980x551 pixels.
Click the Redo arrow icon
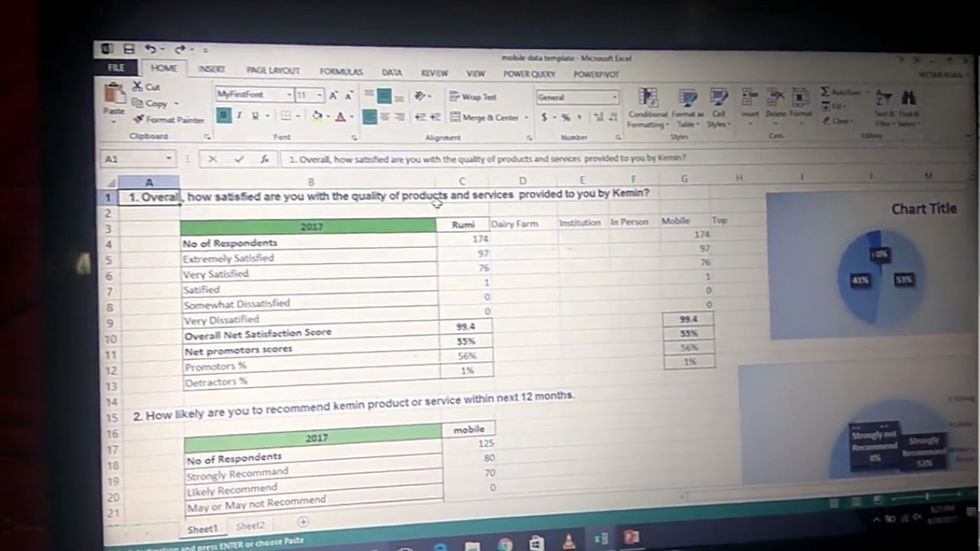point(179,50)
